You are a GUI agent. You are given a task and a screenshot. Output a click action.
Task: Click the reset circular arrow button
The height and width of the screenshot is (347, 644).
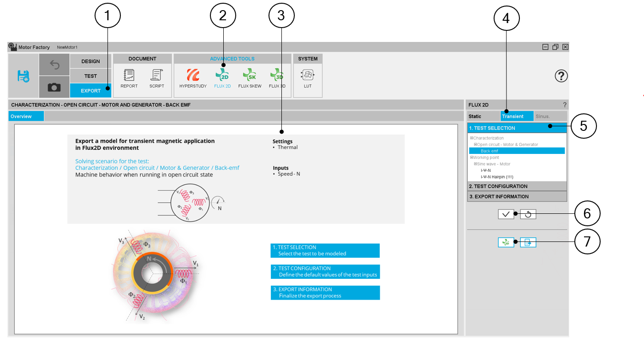pyautogui.click(x=528, y=214)
